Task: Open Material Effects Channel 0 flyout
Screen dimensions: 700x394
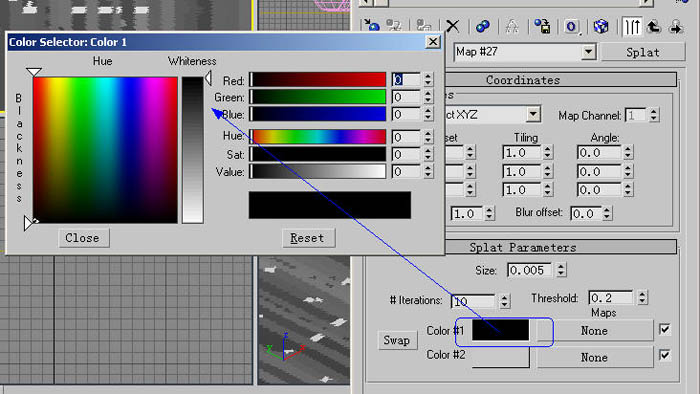Action: pyautogui.click(x=571, y=27)
